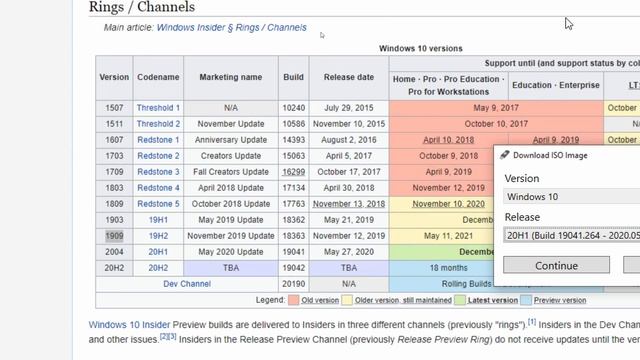
Task: Click the November 13, 2018 release date
Action: 349,204
